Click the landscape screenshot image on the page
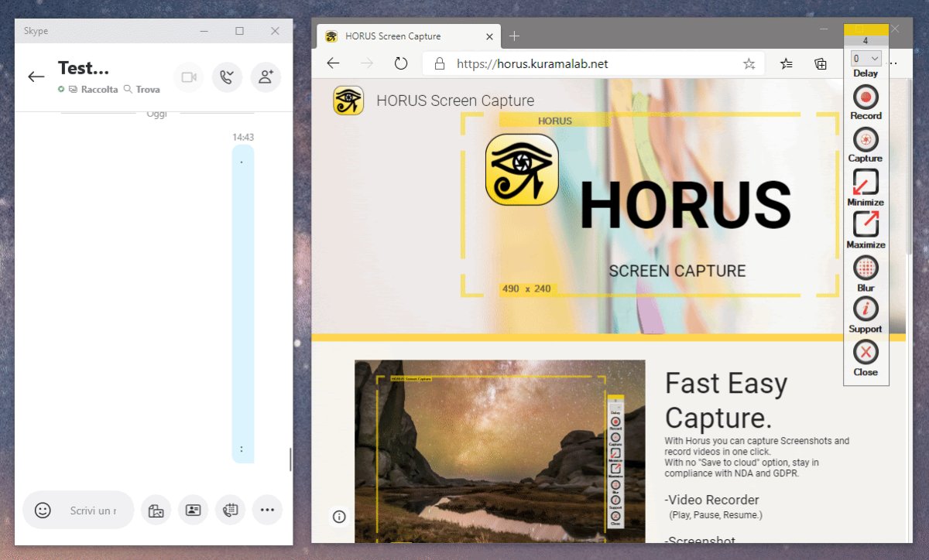Screen dimensions: 929x560 pos(500,452)
